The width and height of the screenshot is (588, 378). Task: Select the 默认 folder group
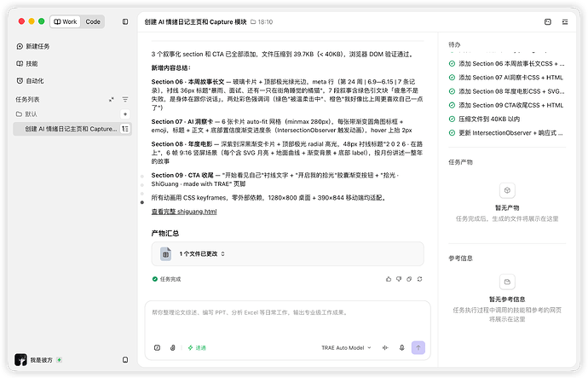coord(26,113)
